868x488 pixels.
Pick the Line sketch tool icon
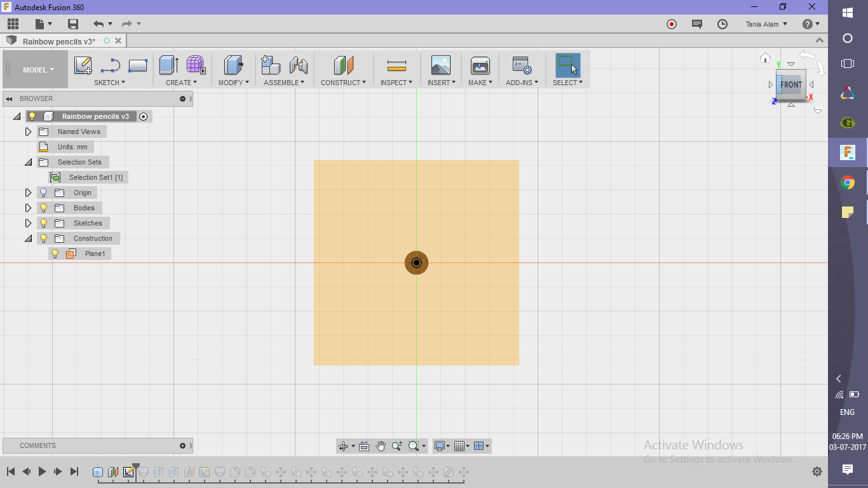point(111,65)
